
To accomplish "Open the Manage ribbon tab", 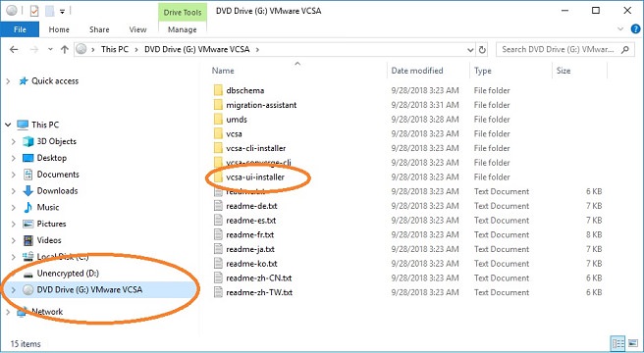I will (183, 29).
